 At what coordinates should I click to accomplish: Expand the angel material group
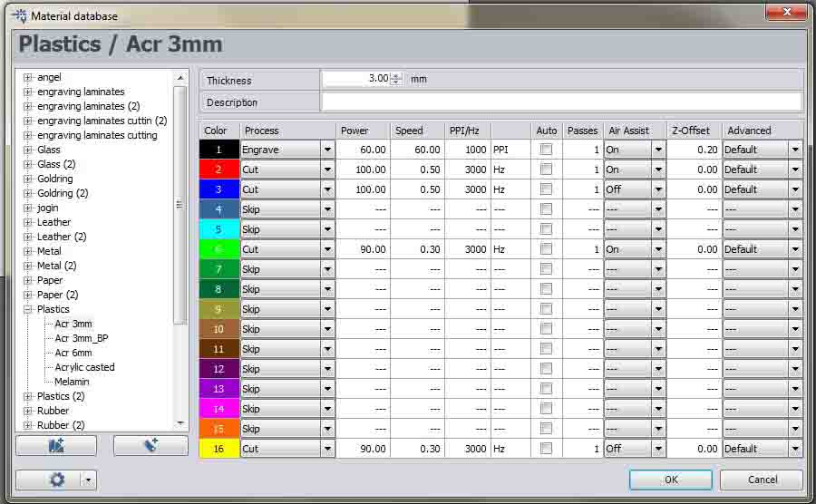point(28,77)
